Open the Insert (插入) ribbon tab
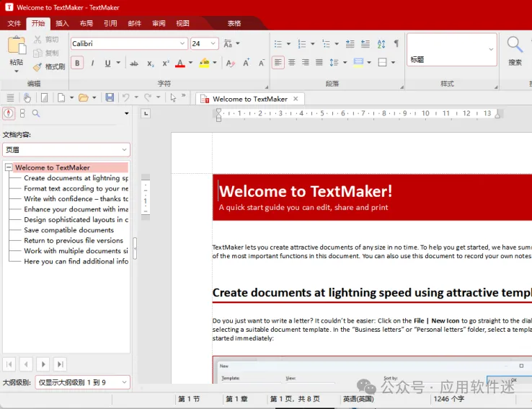The height and width of the screenshot is (409, 532). coord(62,24)
